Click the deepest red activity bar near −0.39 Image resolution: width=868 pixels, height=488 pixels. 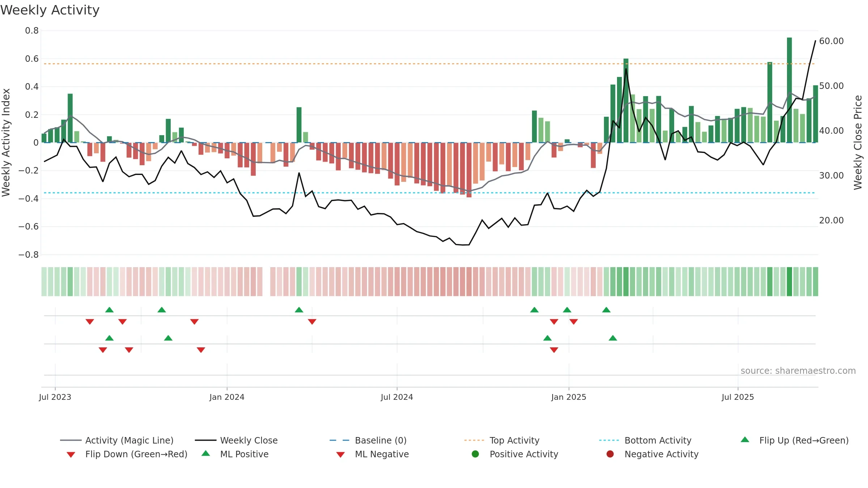pyautogui.click(x=469, y=170)
